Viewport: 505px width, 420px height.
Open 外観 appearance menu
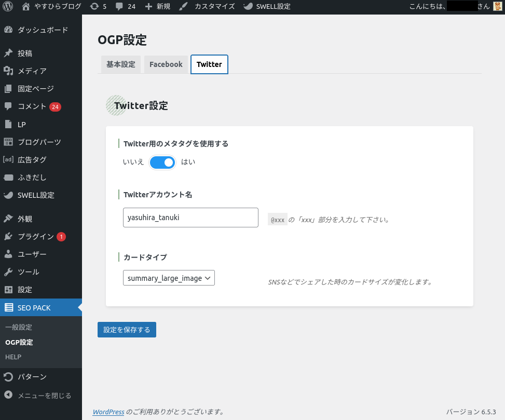pyautogui.click(x=25, y=219)
